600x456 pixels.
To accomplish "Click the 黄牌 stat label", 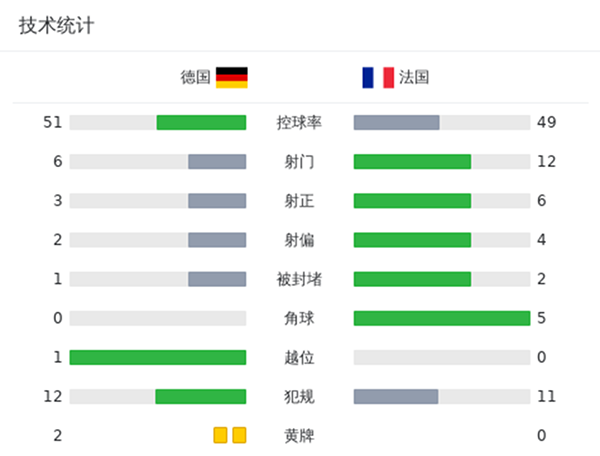I will coord(299,436).
